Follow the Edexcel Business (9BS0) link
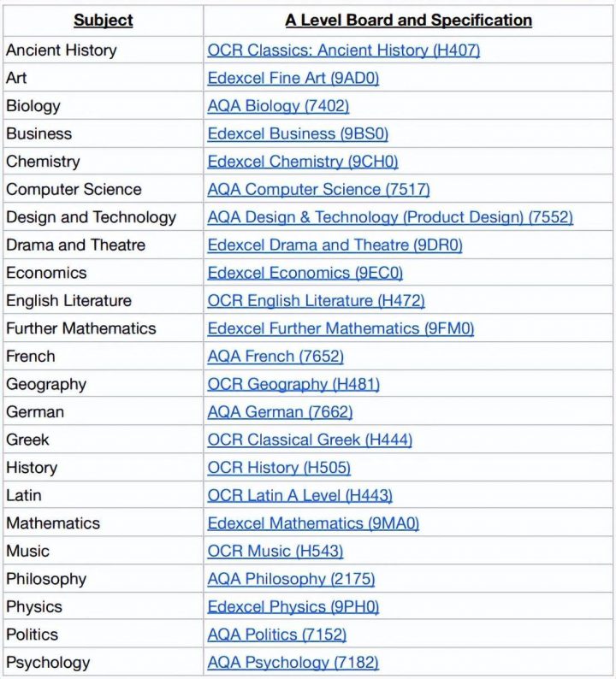 296,133
